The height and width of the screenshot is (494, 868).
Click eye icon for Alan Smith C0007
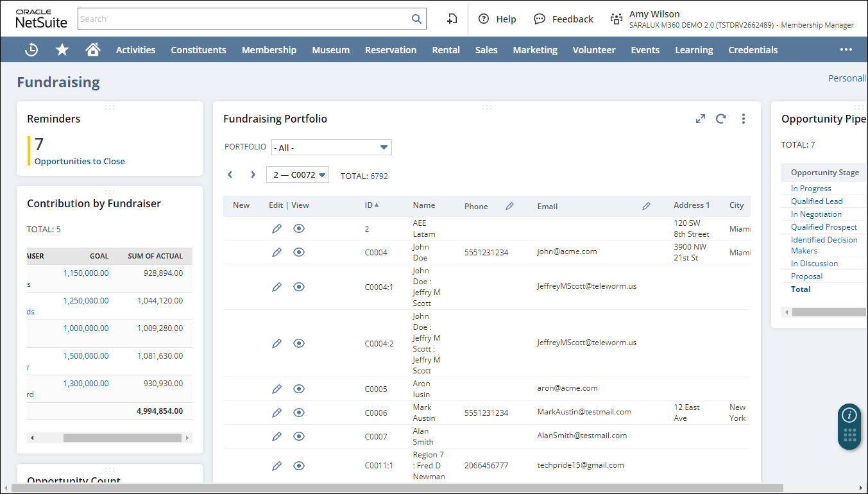pyautogui.click(x=298, y=436)
